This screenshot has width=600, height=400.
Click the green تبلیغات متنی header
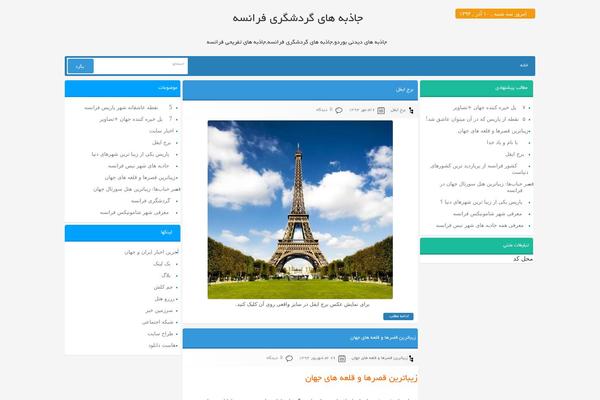pyautogui.click(x=476, y=246)
